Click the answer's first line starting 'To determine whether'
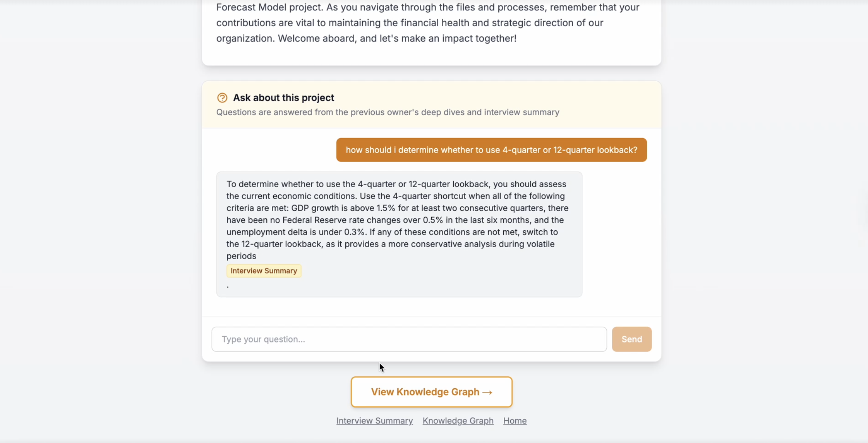Viewport: 868px width, 443px height. click(396, 184)
